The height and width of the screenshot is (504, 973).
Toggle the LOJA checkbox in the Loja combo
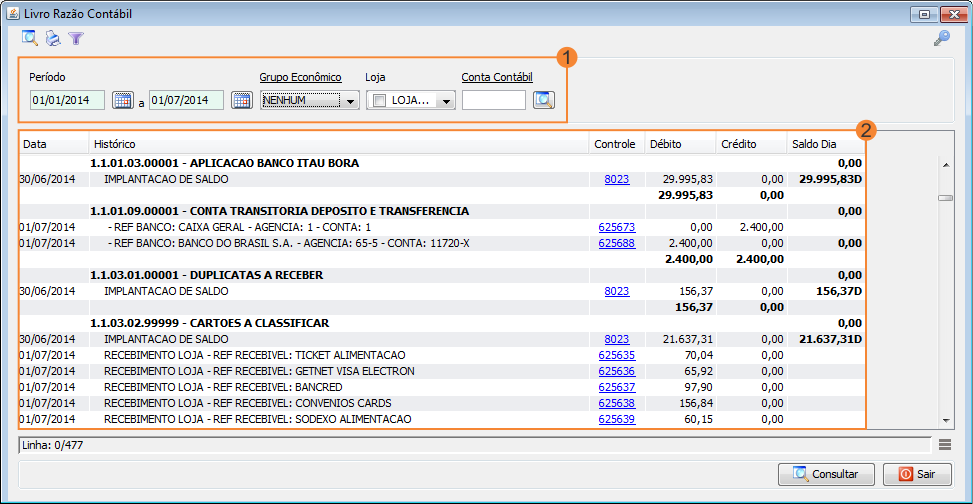pos(380,100)
